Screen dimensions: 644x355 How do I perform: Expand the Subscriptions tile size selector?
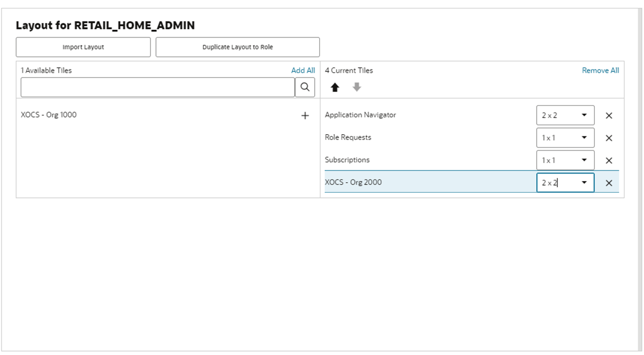pos(585,160)
